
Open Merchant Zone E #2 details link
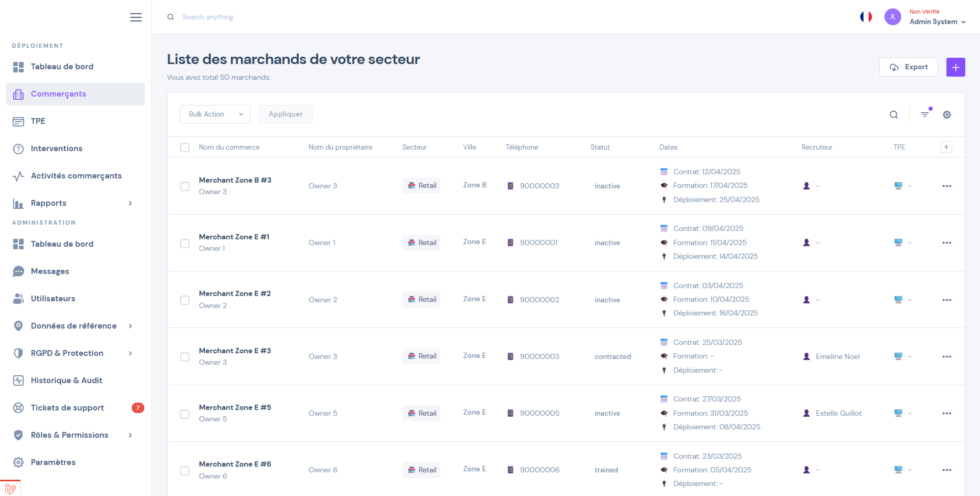pyautogui.click(x=235, y=293)
